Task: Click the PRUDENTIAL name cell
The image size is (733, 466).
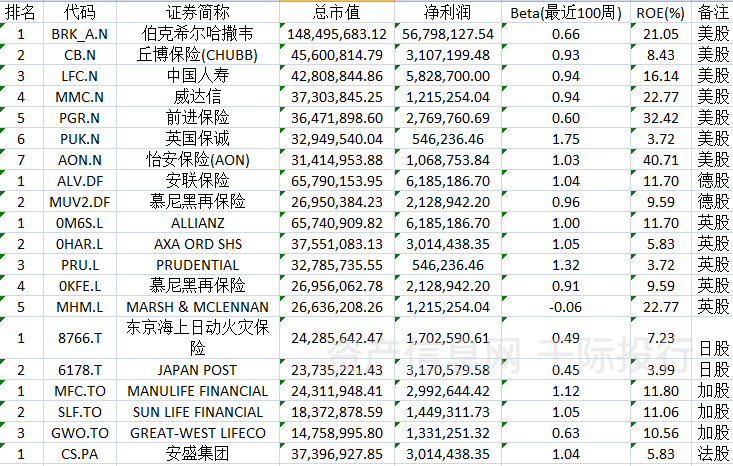Action: tap(198, 265)
